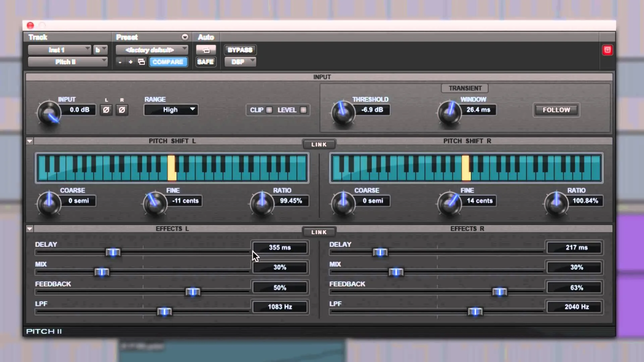Toggle plug-in BYPASS
Viewport: 644px width, 362px height.
point(240,50)
